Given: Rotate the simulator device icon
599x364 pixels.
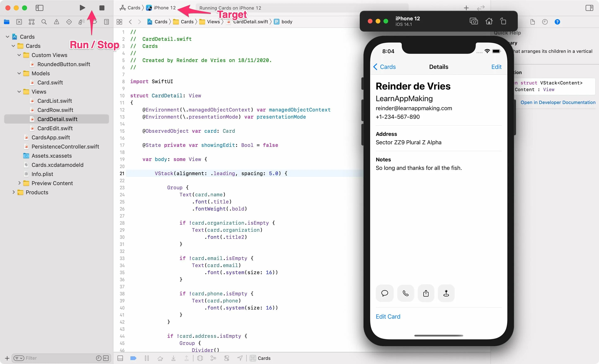Looking at the screenshot, I should tap(503, 21).
